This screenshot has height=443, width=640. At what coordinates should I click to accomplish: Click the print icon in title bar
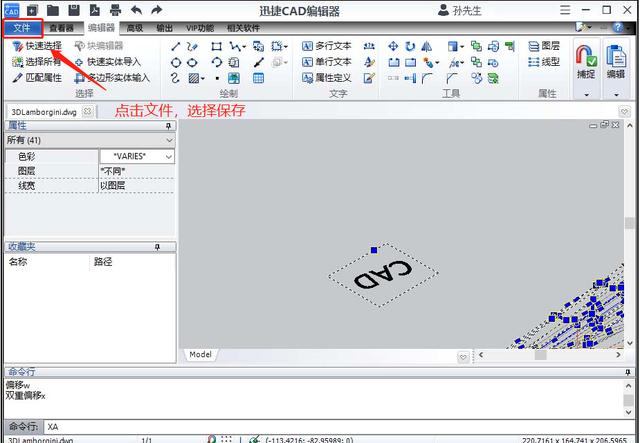point(116,10)
